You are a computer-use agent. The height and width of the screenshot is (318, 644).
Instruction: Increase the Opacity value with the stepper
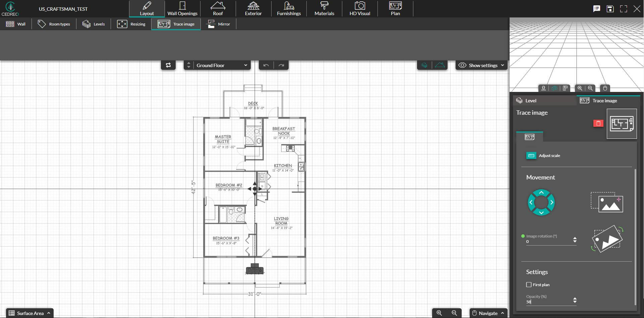[575, 299]
